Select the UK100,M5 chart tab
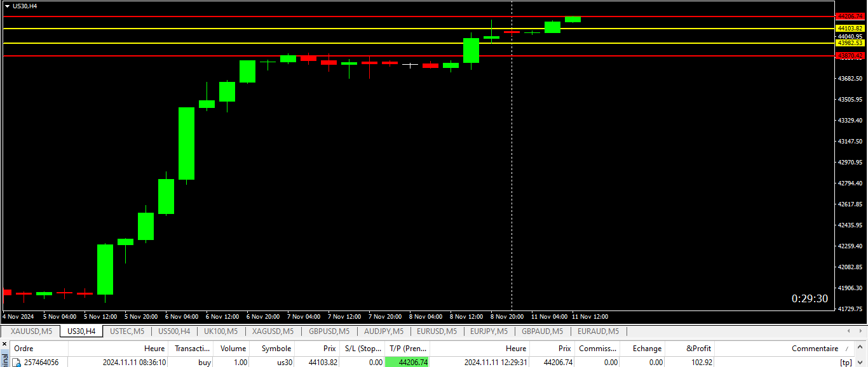This screenshot has height=367, width=868. 220,331
